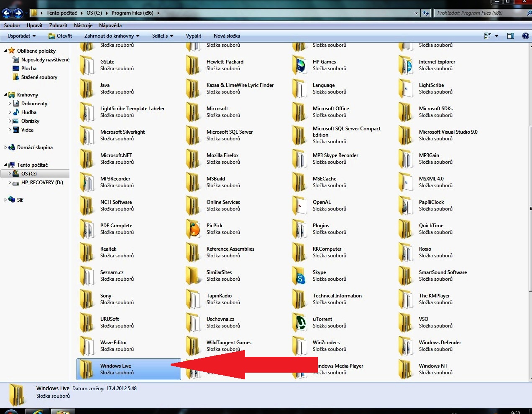Expand the HP_RECOVERY (D:) drive node

coord(10,183)
